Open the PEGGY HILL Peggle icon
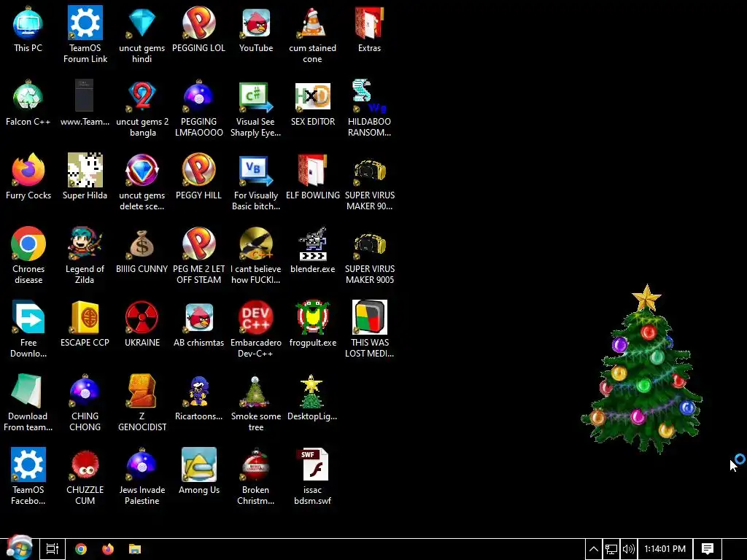 pyautogui.click(x=198, y=170)
